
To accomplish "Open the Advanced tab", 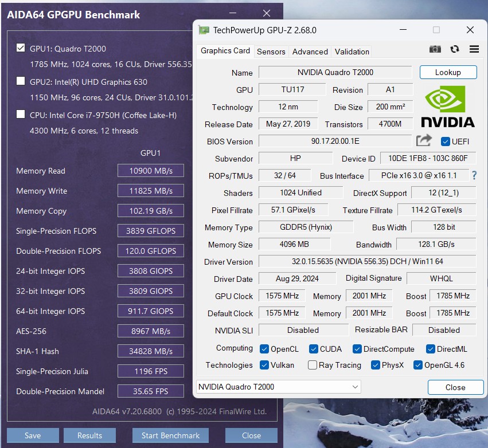I will coord(310,52).
